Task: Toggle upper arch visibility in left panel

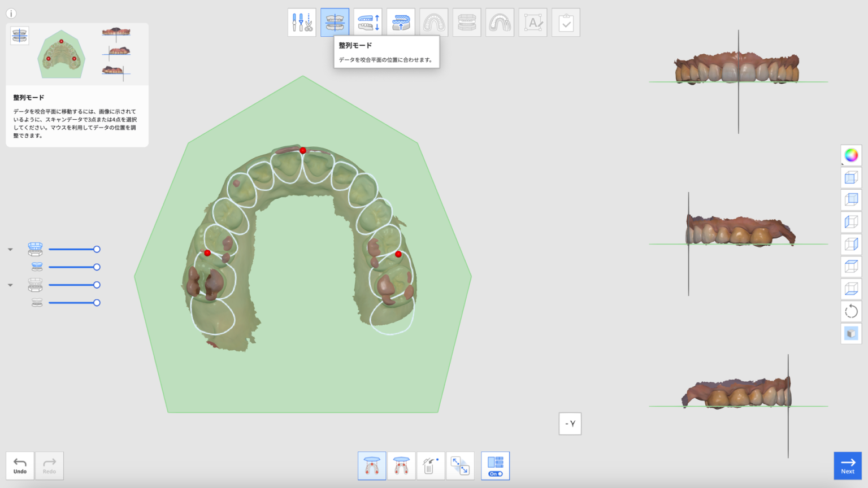Action: click(x=36, y=249)
